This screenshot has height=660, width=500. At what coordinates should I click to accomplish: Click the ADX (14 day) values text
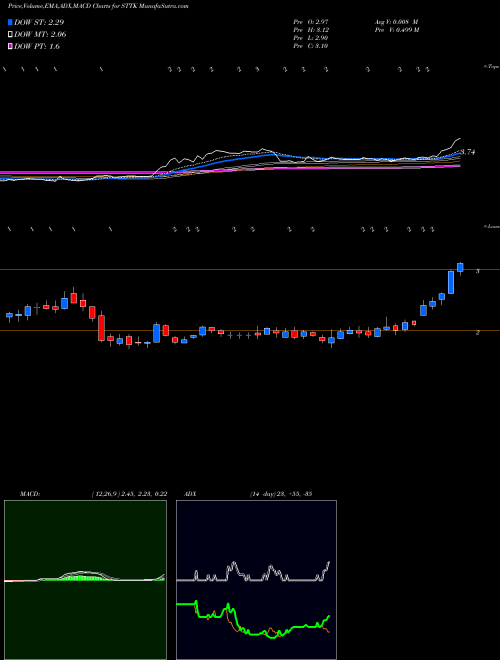coord(281,494)
